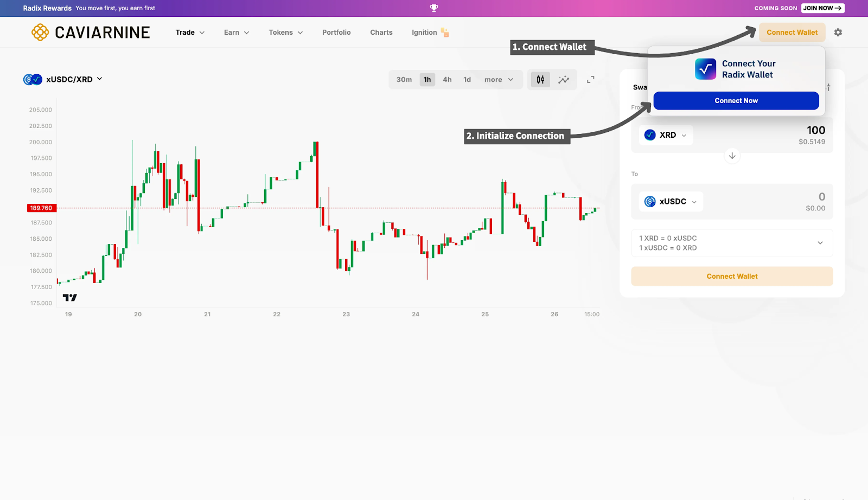Open the Ignition page
868x500 pixels.
coord(430,33)
